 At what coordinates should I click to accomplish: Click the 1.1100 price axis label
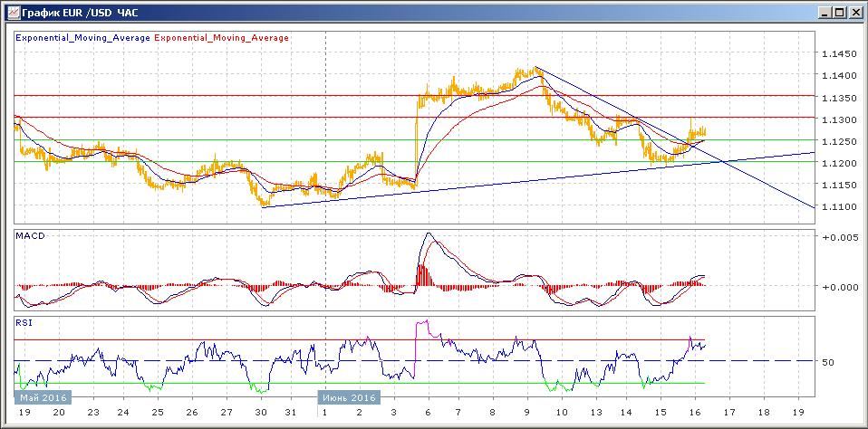click(x=838, y=207)
